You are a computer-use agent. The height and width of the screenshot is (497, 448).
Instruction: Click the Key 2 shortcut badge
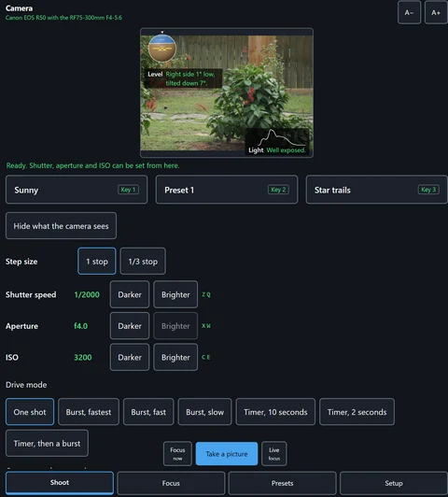coord(278,190)
